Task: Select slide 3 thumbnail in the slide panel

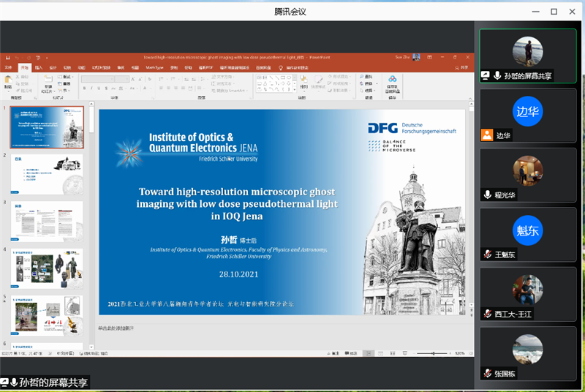Action: click(x=47, y=222)
